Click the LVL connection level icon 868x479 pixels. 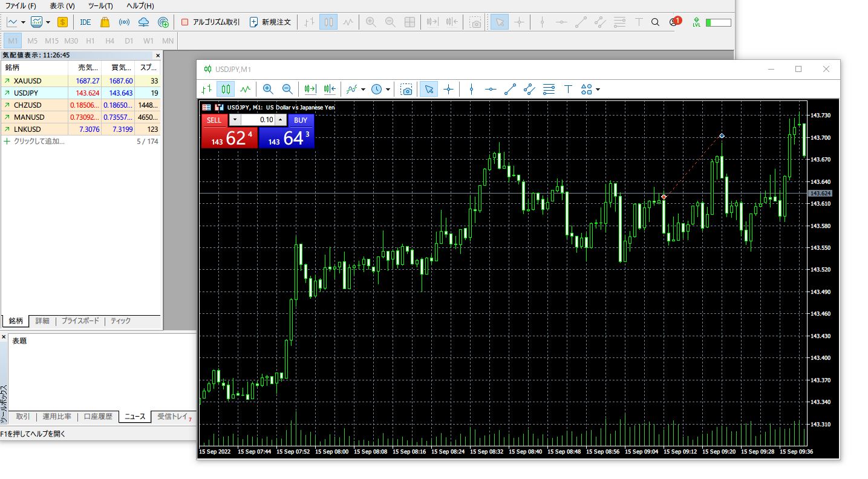pos(697,22)
